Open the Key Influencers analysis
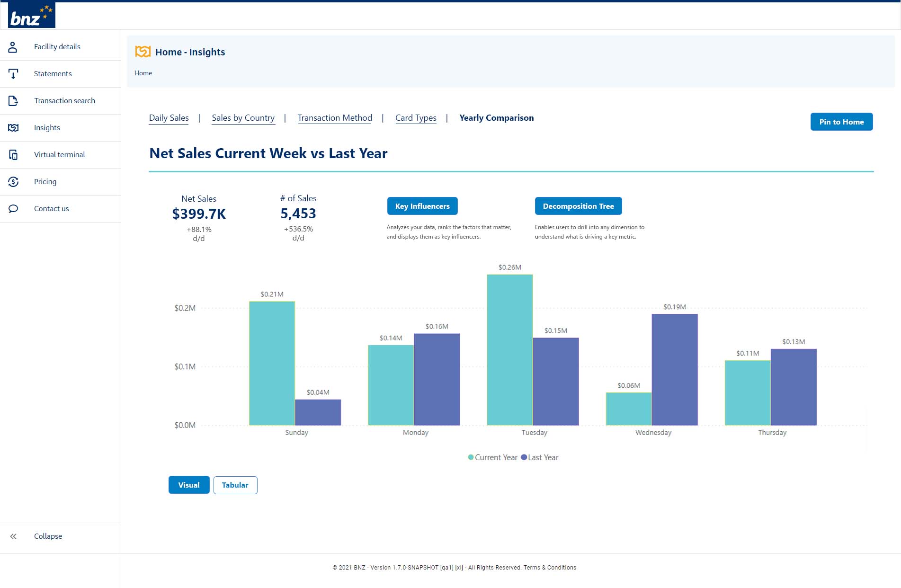Screen dimensions: 901x588 coord(422,206)
